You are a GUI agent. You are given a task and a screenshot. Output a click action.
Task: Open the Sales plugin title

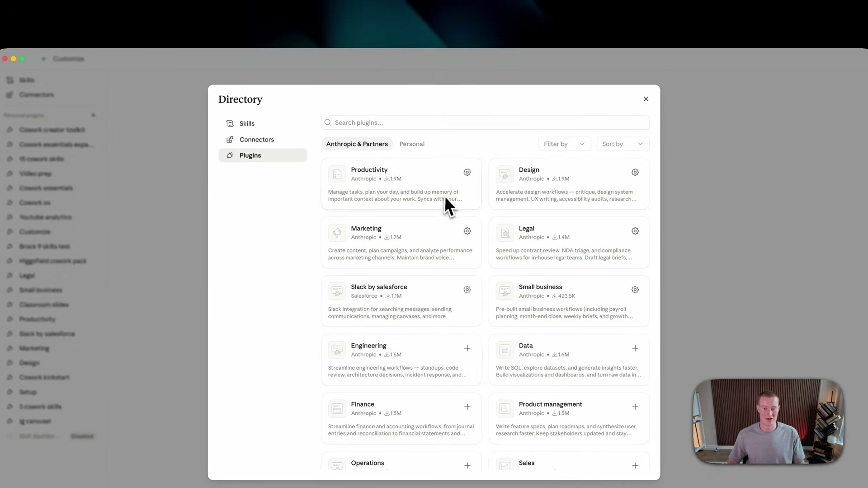[x=526, y=463]
